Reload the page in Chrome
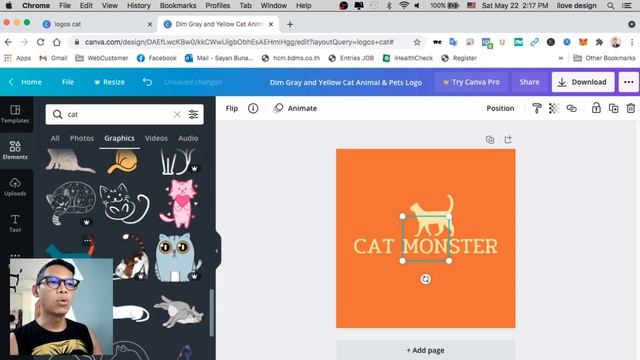 pyautogui.click(x=40, y=42)
